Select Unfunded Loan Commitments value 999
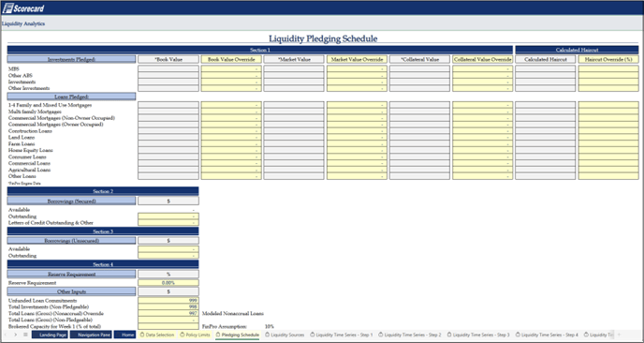 click(x=168, y=301)
